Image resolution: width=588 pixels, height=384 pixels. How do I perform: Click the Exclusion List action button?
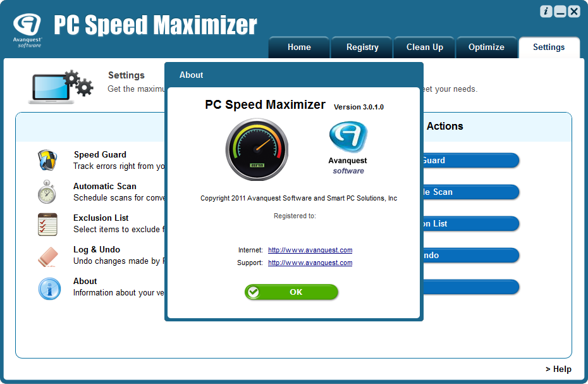pyautogui.click(x=472, y=224)
